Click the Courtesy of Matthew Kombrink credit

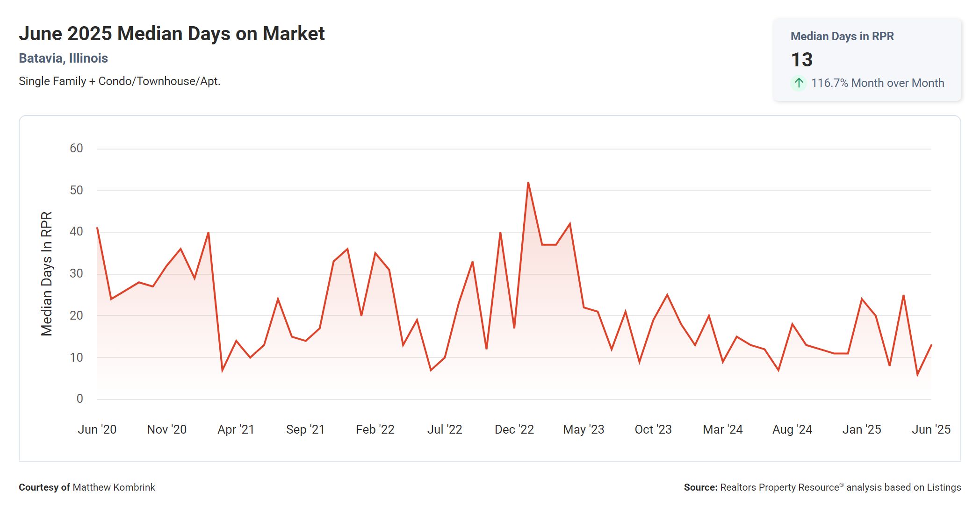click(86, 487)
